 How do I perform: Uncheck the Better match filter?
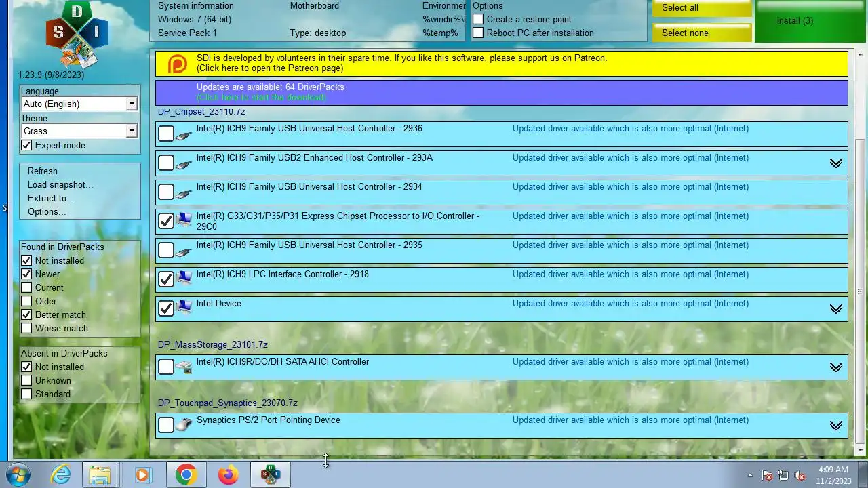click(x=26, y=314)
